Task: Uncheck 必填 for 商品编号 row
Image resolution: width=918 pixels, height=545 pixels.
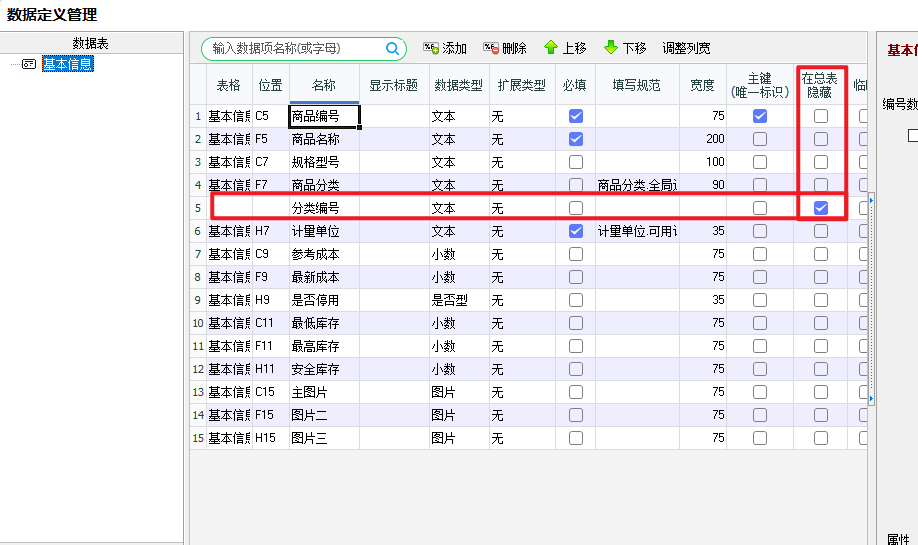Action: tap(576, 116)
